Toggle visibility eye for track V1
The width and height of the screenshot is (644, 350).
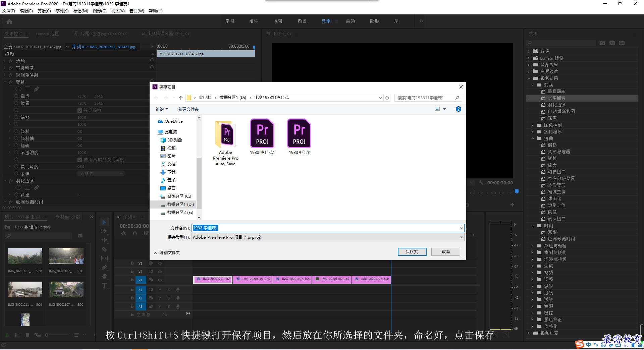[160, 280]
